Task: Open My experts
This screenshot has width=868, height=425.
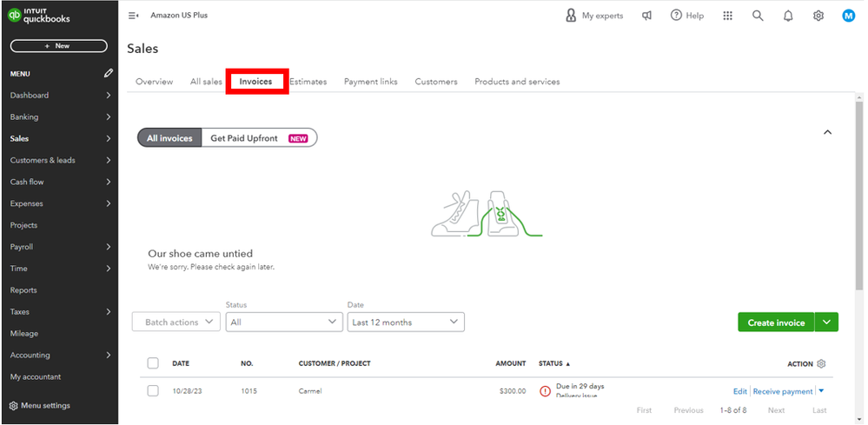Action: coord(594,16)
